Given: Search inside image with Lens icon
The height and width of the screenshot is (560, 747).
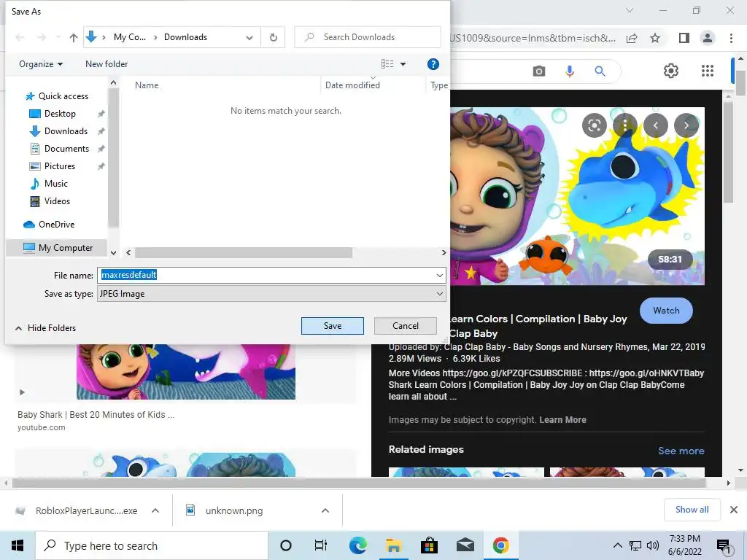Looking at the screenshot, I should click(x=594, y=125).
